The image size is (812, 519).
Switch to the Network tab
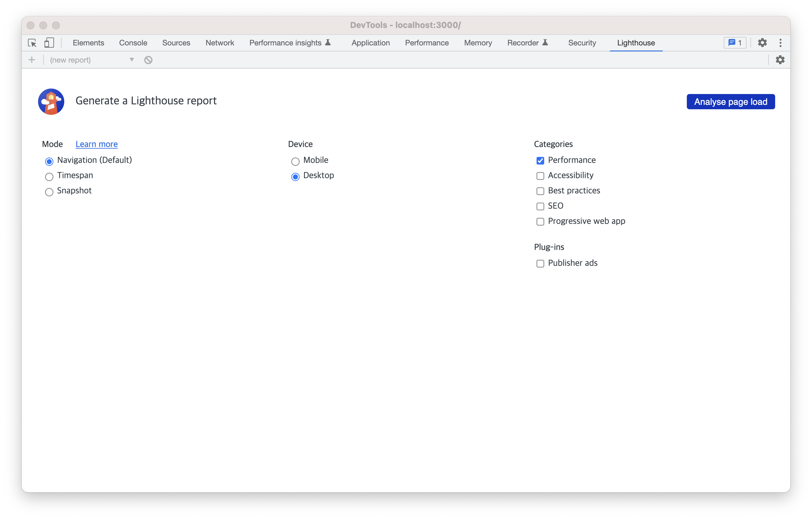coord(220,43)
